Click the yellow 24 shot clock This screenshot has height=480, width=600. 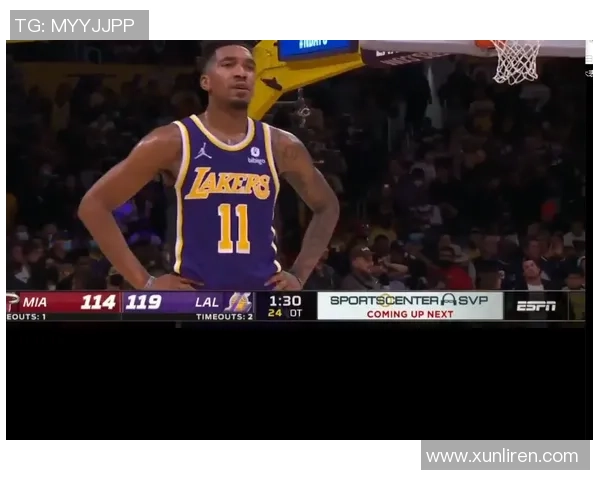(274, 313)
